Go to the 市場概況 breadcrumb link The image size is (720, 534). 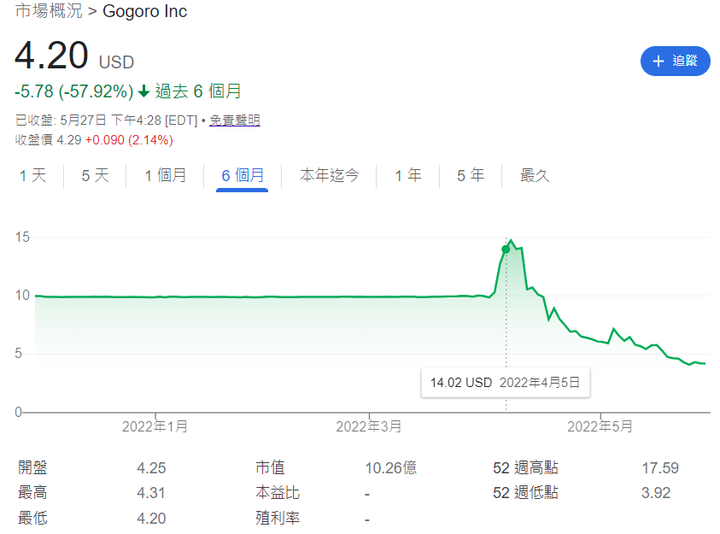pyautogui.click(x=49, y=11)
